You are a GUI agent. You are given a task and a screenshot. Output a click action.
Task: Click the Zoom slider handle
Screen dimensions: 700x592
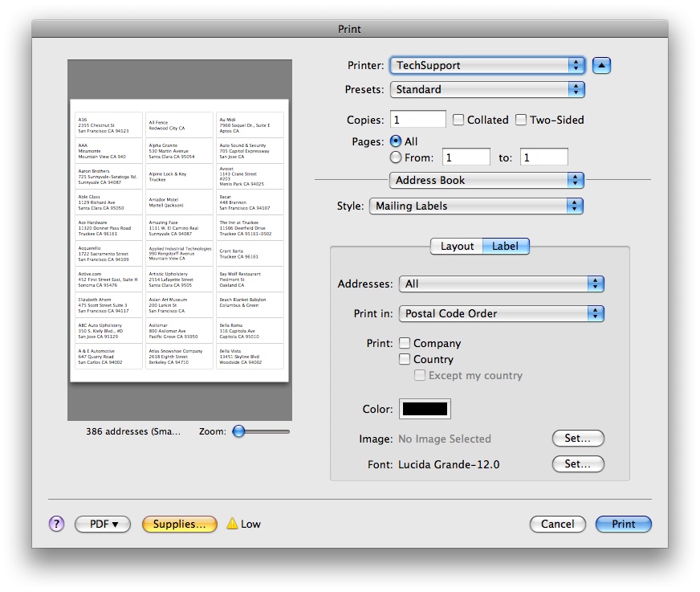(238, 431)
